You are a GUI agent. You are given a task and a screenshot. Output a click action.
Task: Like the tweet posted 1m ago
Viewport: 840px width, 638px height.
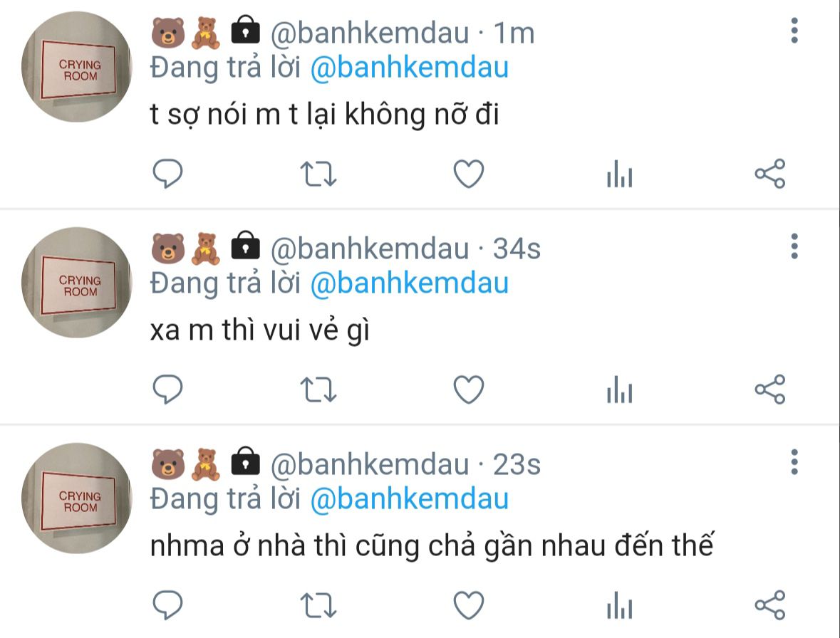[x=469, y=174]
